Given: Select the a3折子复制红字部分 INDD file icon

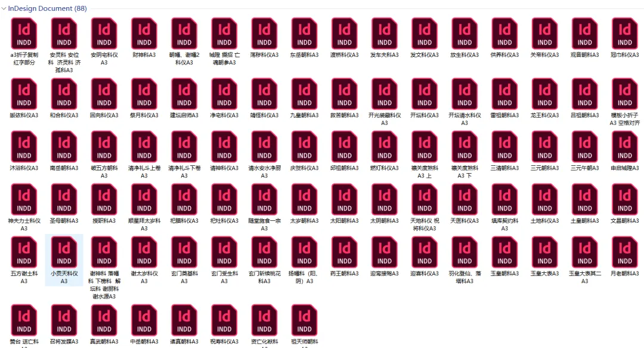Looking at the screenshot, I should pos(24,33).
